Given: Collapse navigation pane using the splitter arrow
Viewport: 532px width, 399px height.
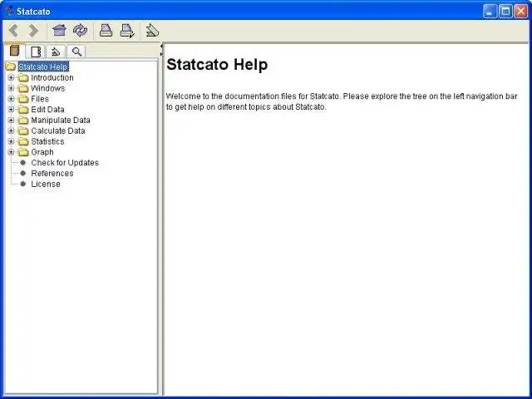Looking at the screenshot, I should coord(161,46).
